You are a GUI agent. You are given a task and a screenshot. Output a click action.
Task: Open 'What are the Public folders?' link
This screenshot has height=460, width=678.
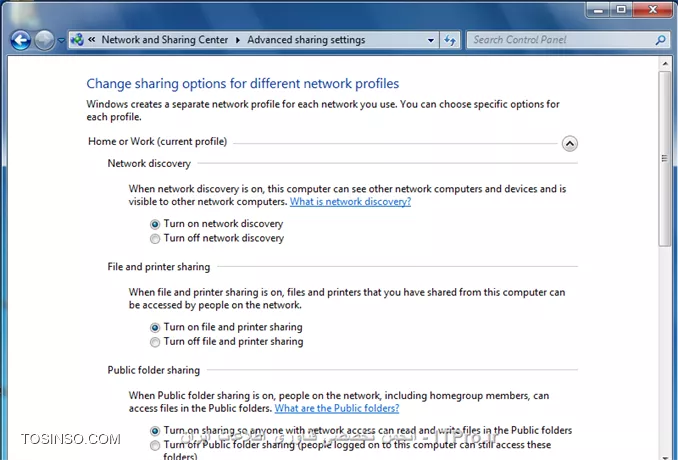tap(337, 408)
